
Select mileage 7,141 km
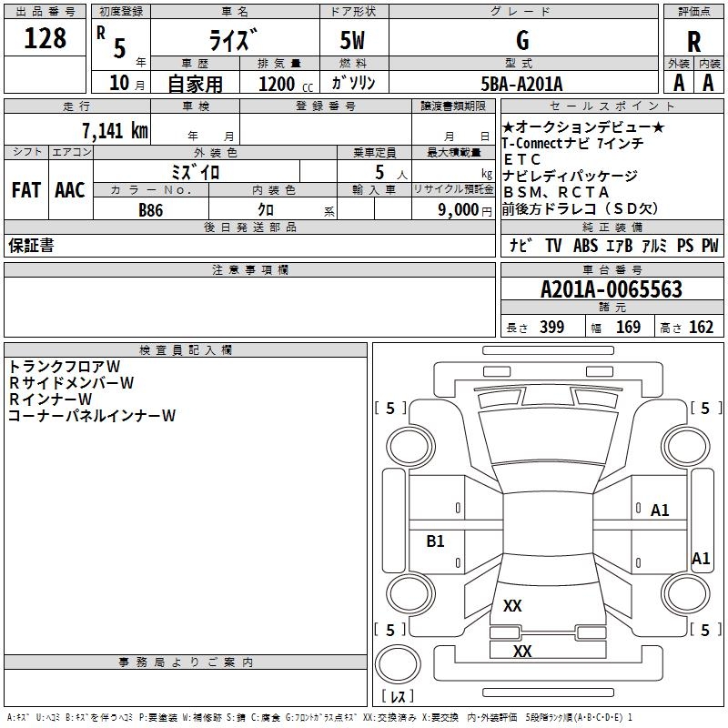[x=116, y=131]
